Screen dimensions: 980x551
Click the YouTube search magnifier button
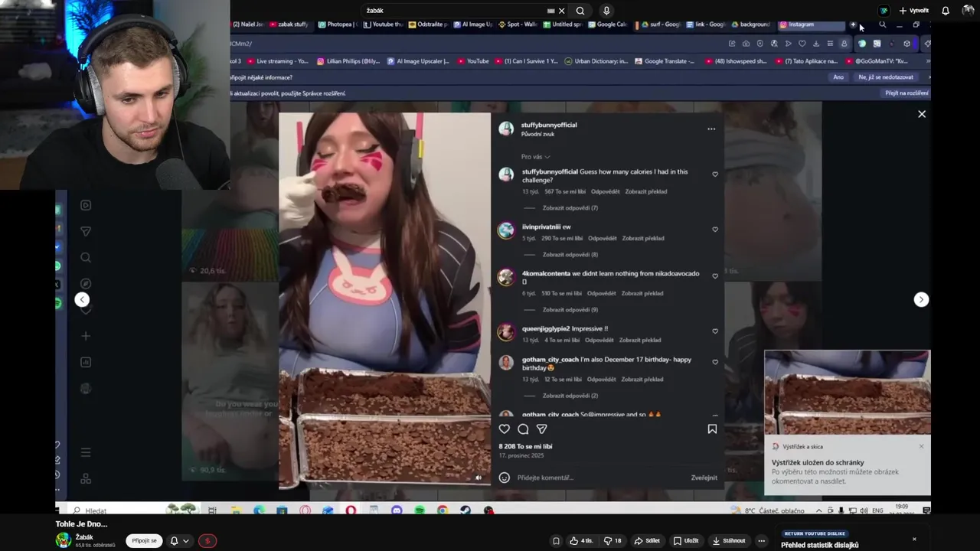(580, 11)
